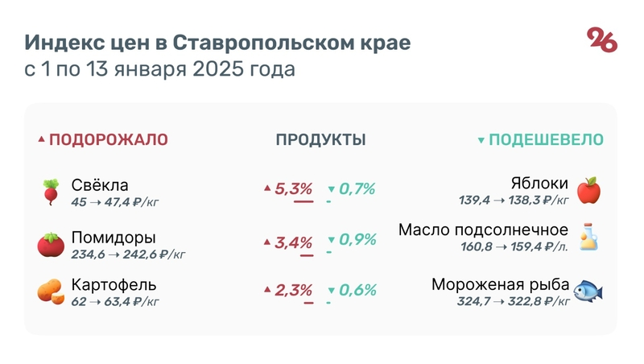Click the title Индекс цен в Ставропольском крае
Image resolution: width=644 pixels, height=364 pixels.
click(x=217, y=42)
